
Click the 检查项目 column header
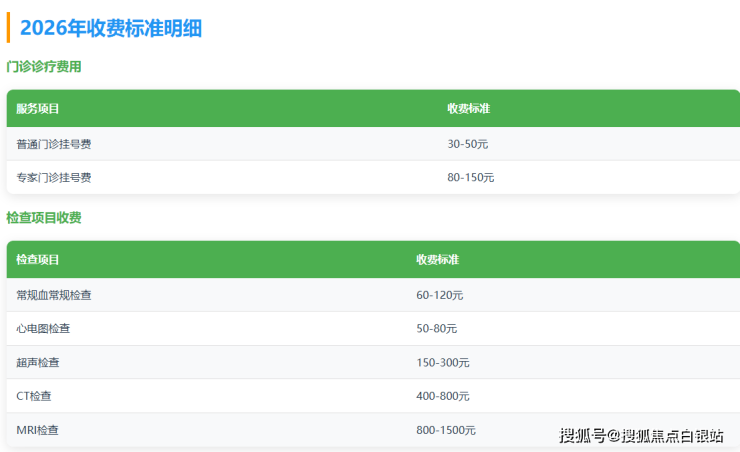(38, 259)
